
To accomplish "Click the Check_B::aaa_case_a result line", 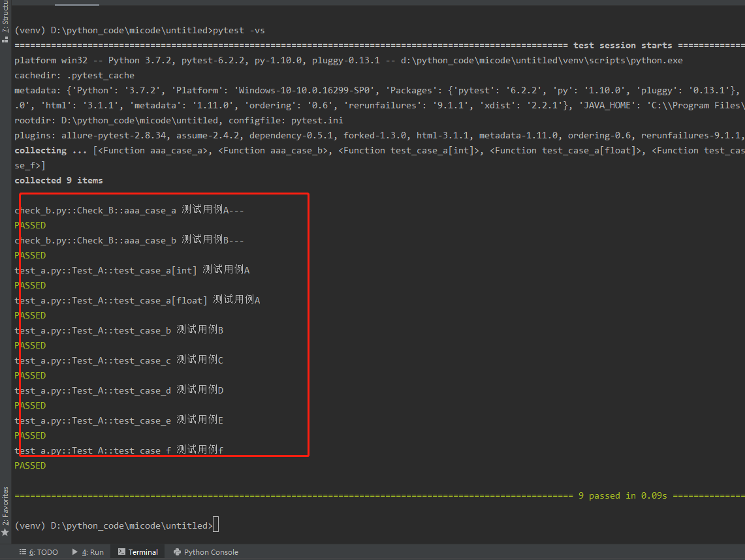I will [x=129, y=210].
